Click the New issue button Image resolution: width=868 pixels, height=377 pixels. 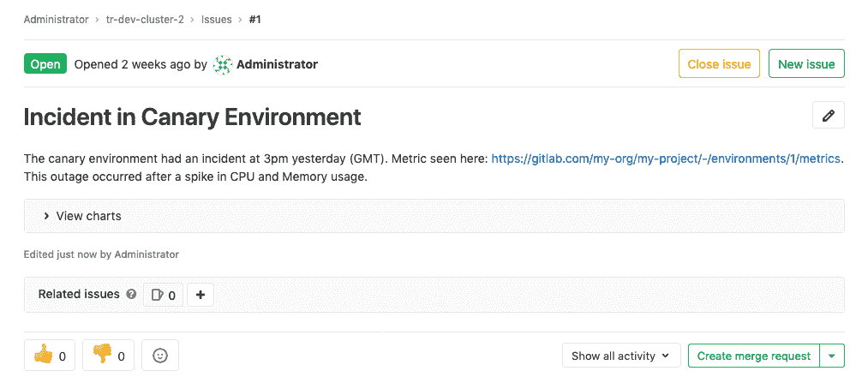(x=806, y=64)
